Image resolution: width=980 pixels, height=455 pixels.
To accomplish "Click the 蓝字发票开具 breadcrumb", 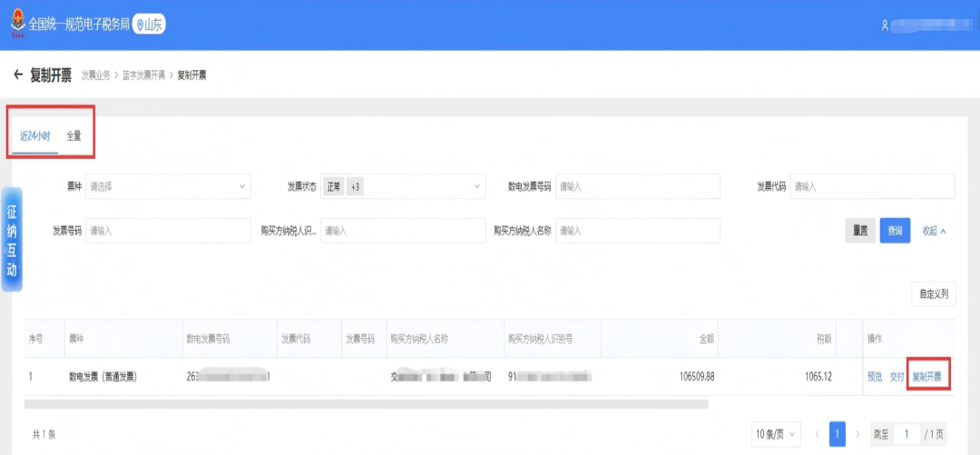I will click(x=143, y=75).
